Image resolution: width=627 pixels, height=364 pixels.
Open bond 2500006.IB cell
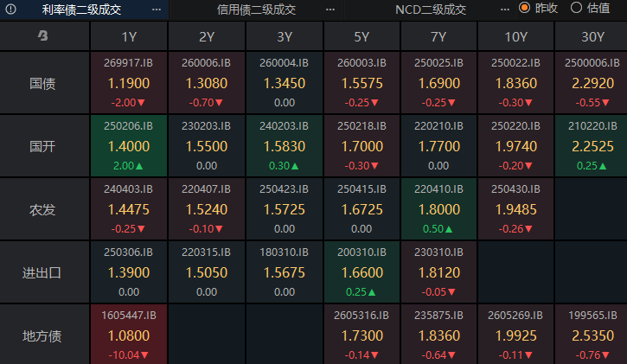[591, 83]
